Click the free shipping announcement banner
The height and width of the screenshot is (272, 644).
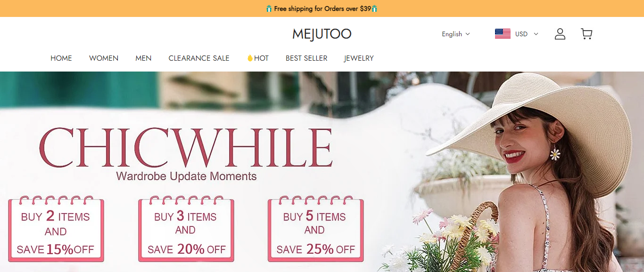point(322,8)
